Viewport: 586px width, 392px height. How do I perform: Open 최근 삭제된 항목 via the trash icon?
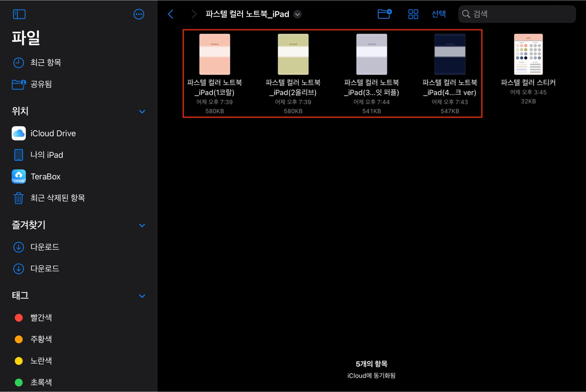tap(18, 198)
